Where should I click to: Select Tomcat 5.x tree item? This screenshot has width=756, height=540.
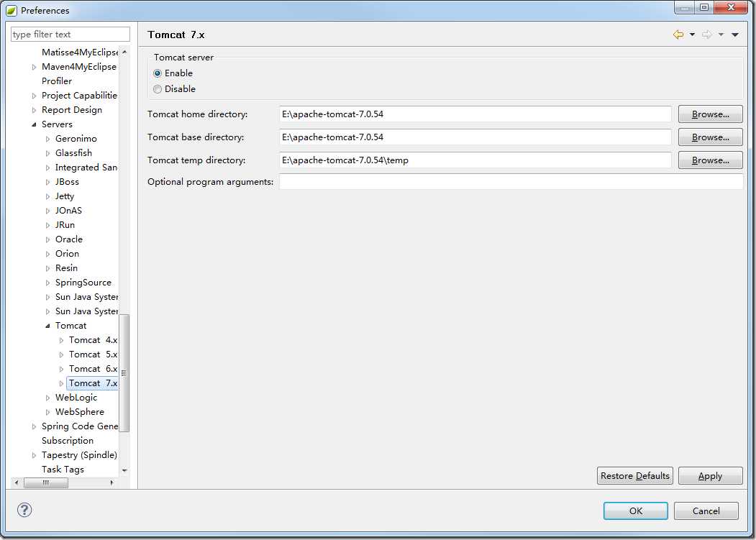(x=93, y=354)
